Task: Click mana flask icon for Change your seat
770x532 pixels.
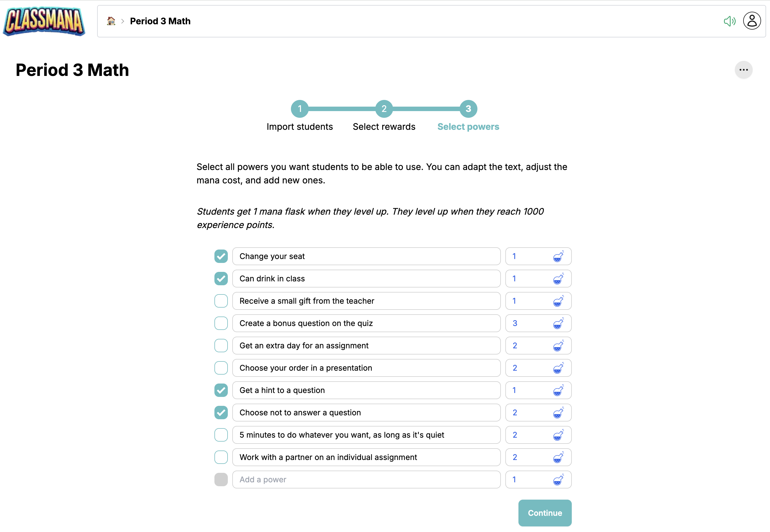Action: pyautogui.click(x=558, y=256)
